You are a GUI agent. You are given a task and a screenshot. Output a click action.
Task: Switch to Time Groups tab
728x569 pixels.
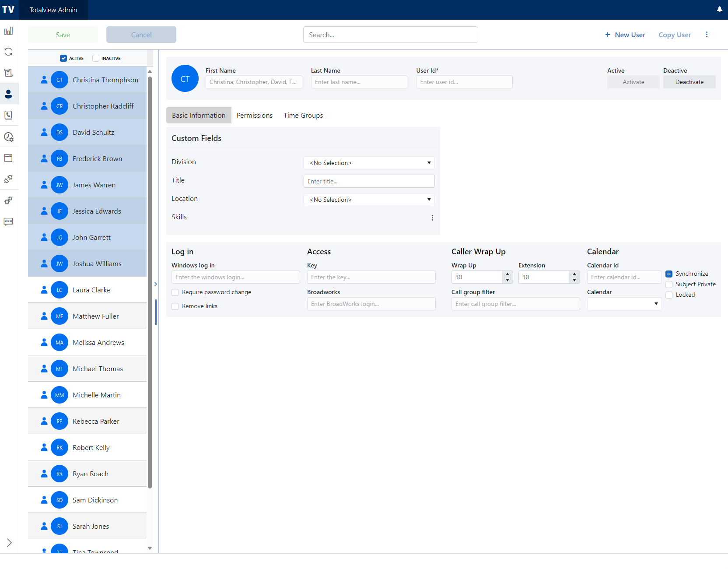[303, 115]
